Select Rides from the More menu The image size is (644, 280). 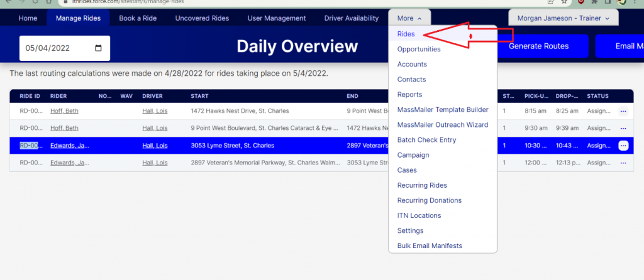[x=406, y=34]
